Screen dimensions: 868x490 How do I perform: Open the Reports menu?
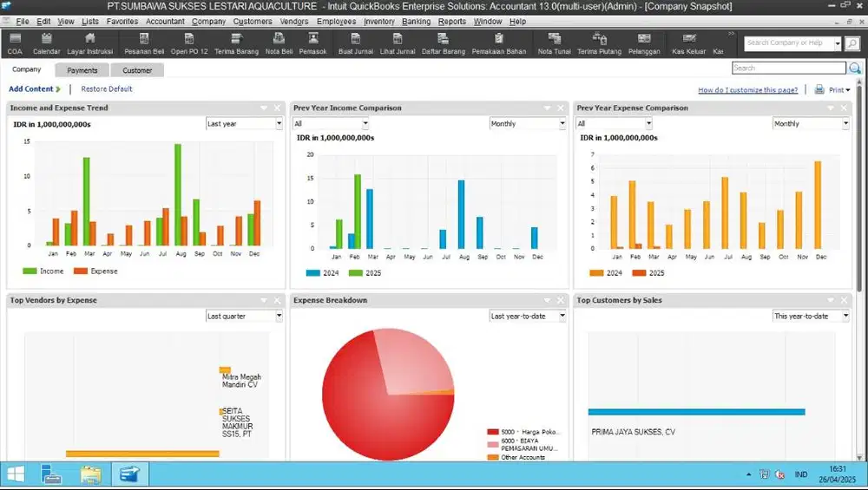(451, 21)
